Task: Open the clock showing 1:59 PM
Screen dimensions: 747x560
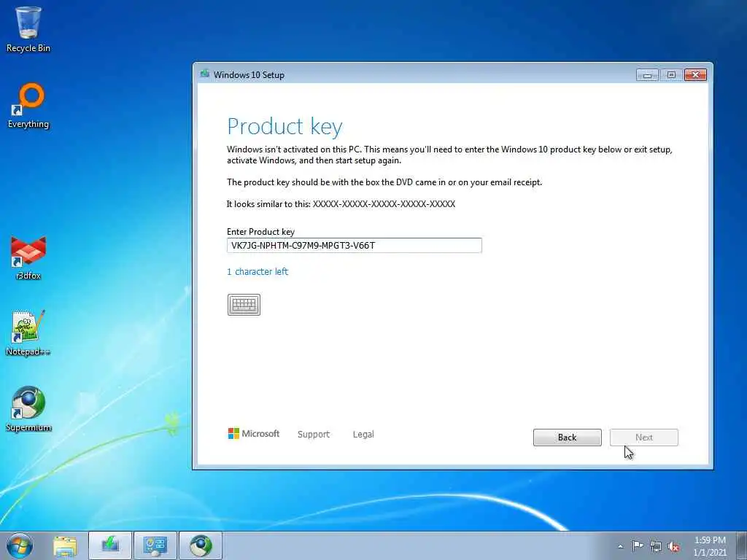Action: pyautogui.click(x=710, y=546)
